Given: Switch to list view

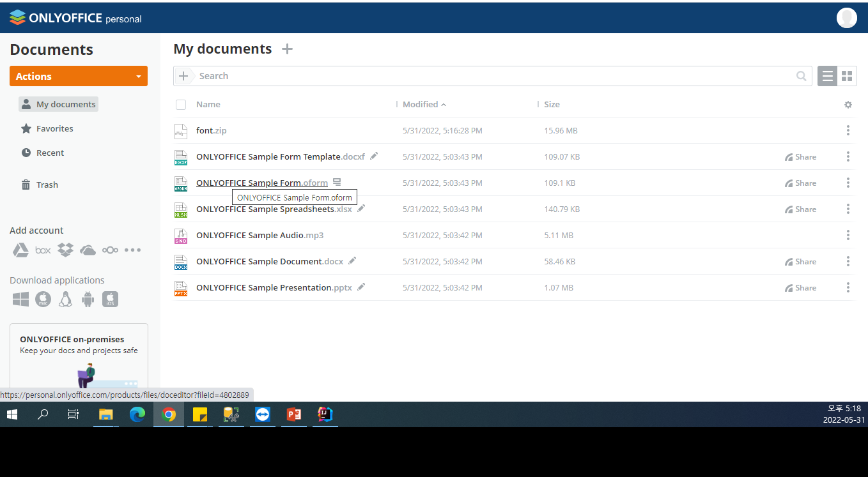Looking at the screenshot, I should 828,76.
